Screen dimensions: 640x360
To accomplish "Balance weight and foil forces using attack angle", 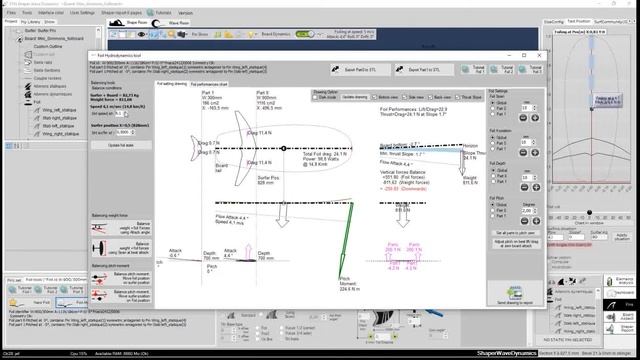I will click(x=121, y=228).
